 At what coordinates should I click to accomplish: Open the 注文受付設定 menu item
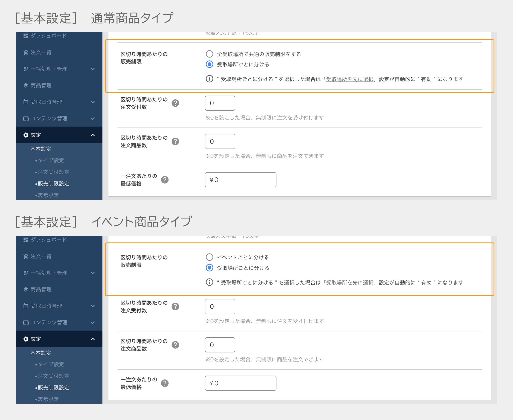pyautogui.click(x=53, y=172)
